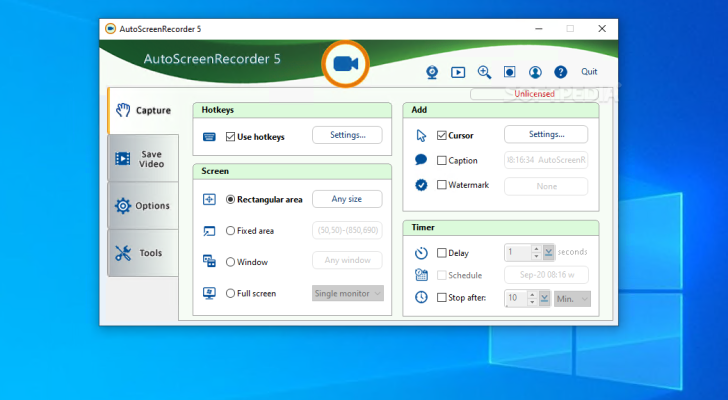
Task: Click the Stop after clock icon
Action: 421,297
